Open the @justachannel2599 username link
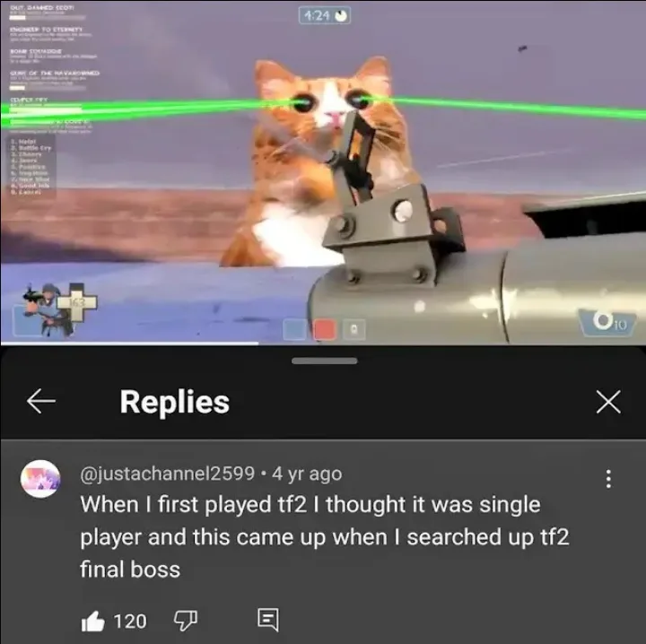The width and height of the screenshot is (646, 644). point(167,474)
